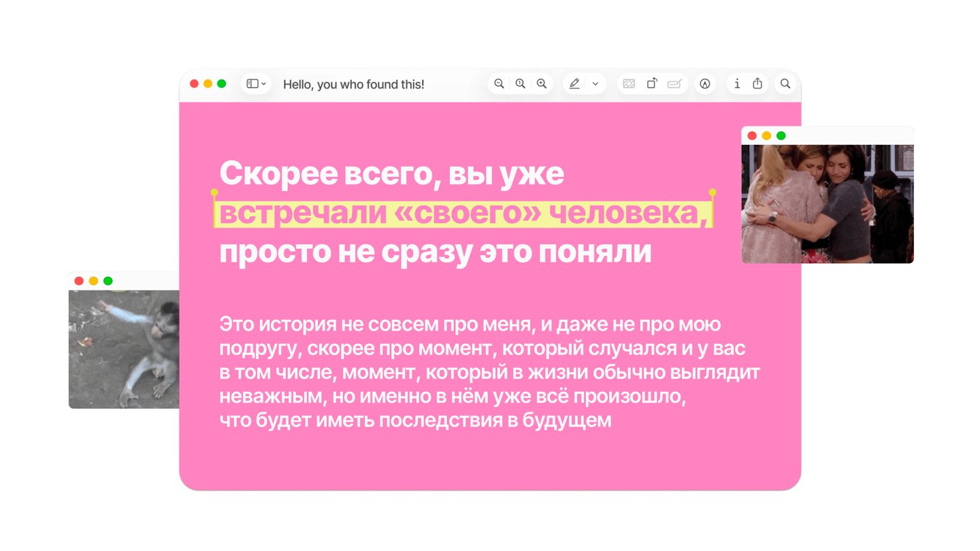Select the highlight pen tool

[574, 84]
